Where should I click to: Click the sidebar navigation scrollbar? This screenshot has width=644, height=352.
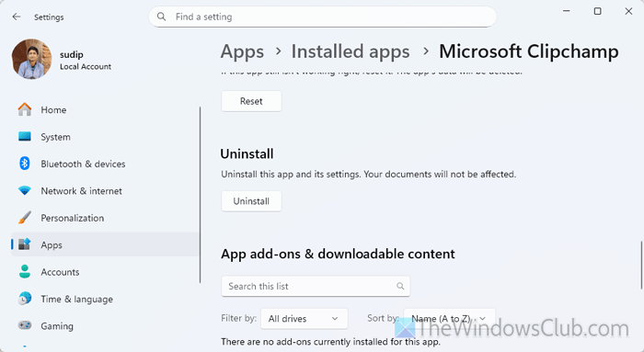click(x=200, y=195)
